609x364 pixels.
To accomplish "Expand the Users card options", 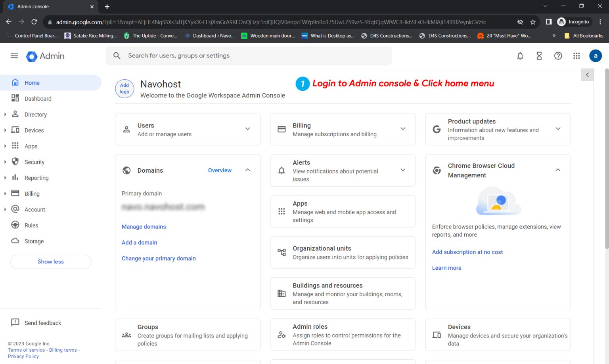I will pyautogui.click(x=248, y=129).
